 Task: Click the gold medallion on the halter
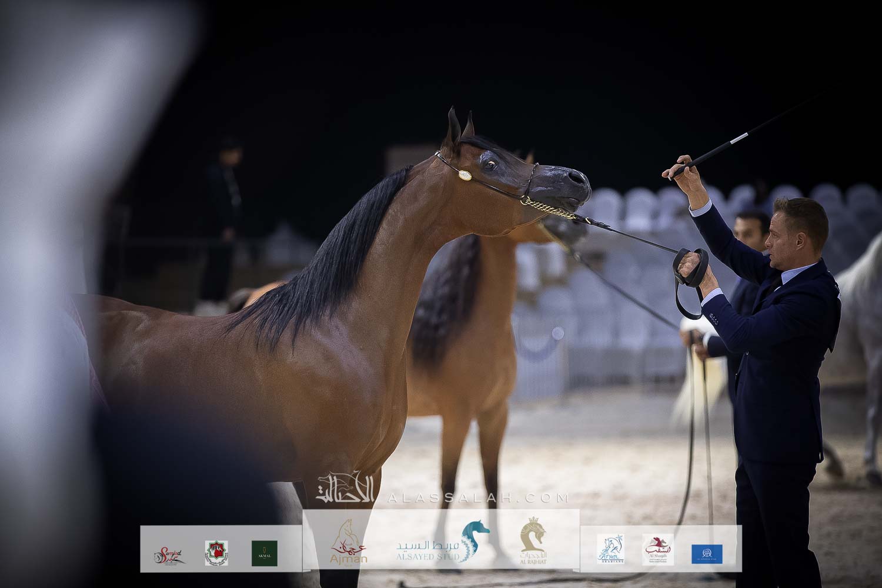[466, 175]
